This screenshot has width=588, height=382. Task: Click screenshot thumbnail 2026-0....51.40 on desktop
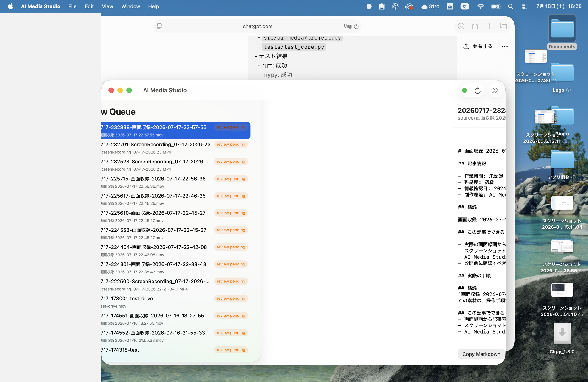562,290
